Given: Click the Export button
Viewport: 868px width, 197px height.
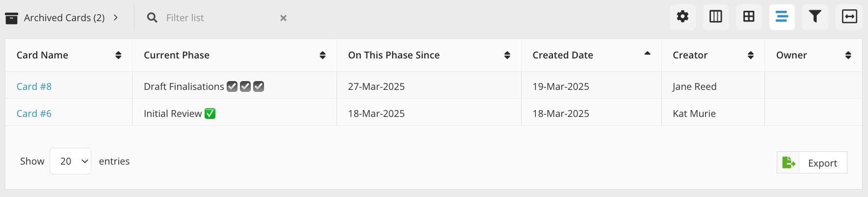Looking at the screenshot, I should (812, 163).
